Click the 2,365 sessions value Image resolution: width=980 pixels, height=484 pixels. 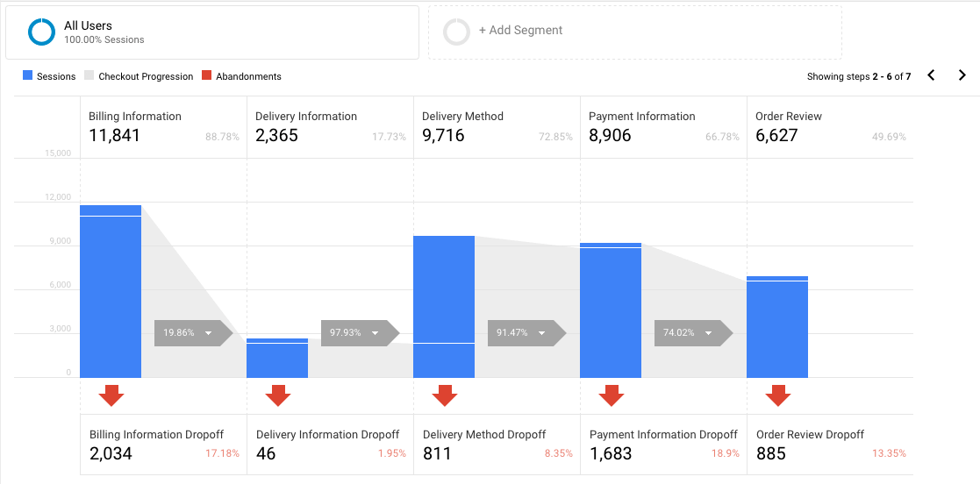click(x=277, y=136)
